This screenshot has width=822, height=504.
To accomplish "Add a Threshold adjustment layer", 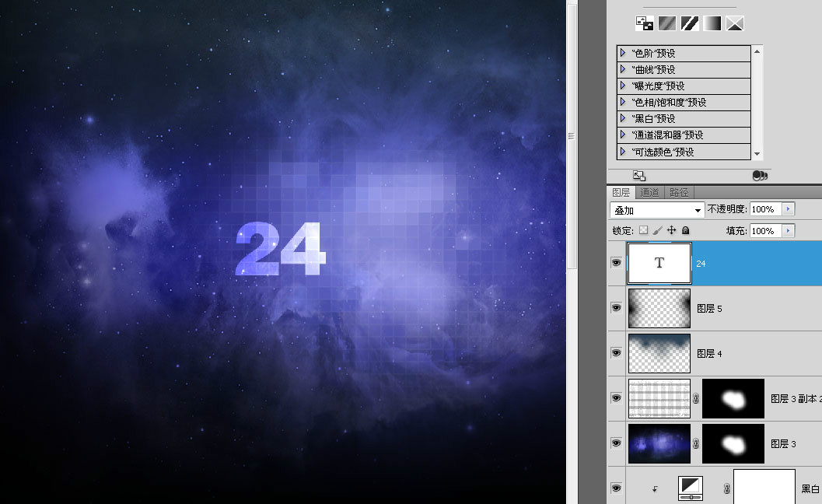I will point(689,23).
